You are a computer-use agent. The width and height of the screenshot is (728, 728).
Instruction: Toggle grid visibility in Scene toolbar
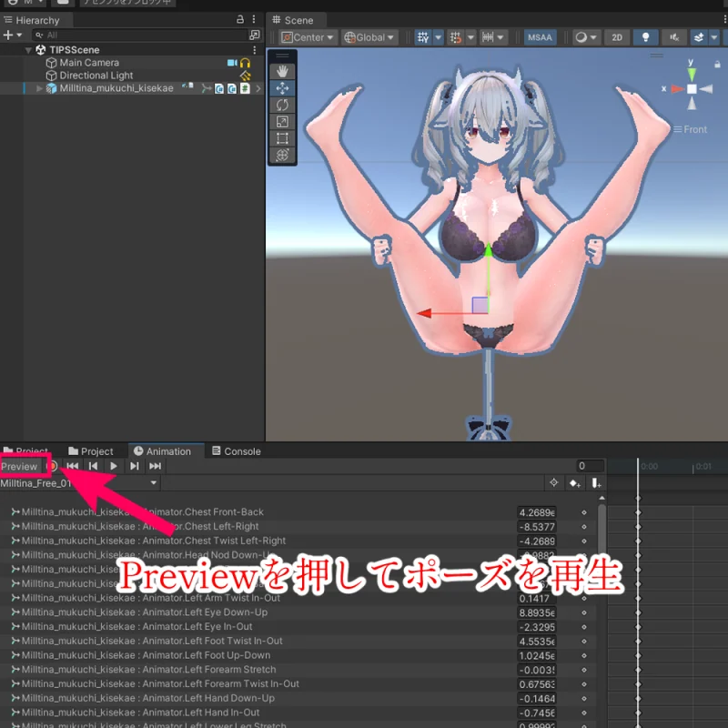pyautogui.click(x=423, y=37)
